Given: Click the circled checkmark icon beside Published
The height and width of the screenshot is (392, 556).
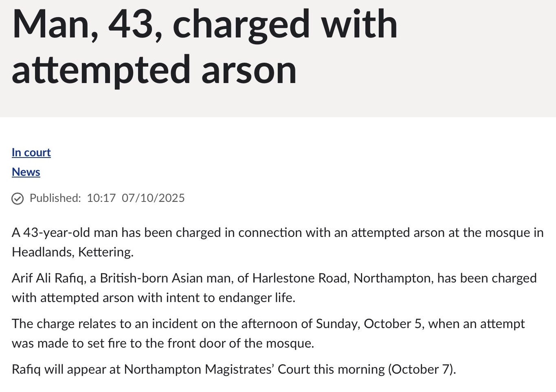Looking at the screenshot, I should pos(18,198).
